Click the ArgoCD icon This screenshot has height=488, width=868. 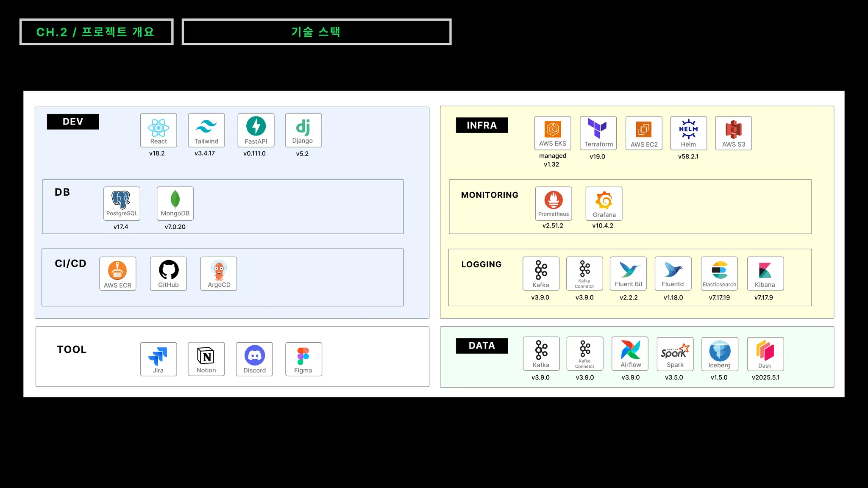pyautogui.click(x=219, y=274)
